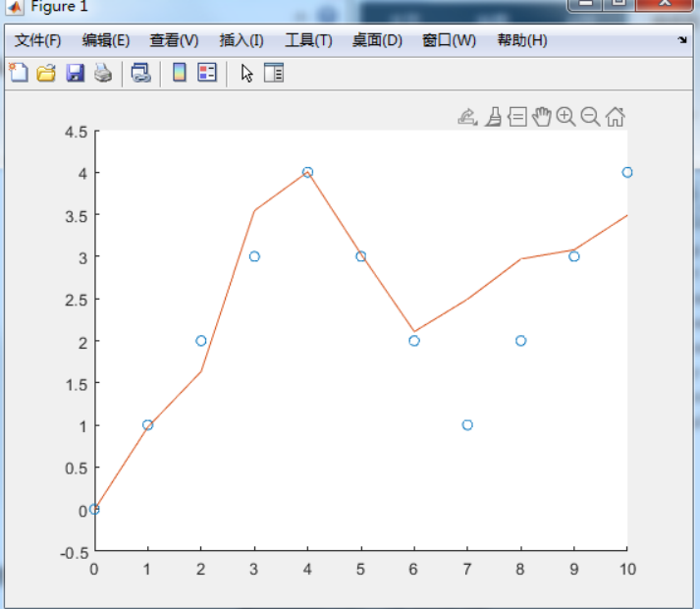Click the Figure 1 window title
This screenshot has height=609, width=700.
59,6
